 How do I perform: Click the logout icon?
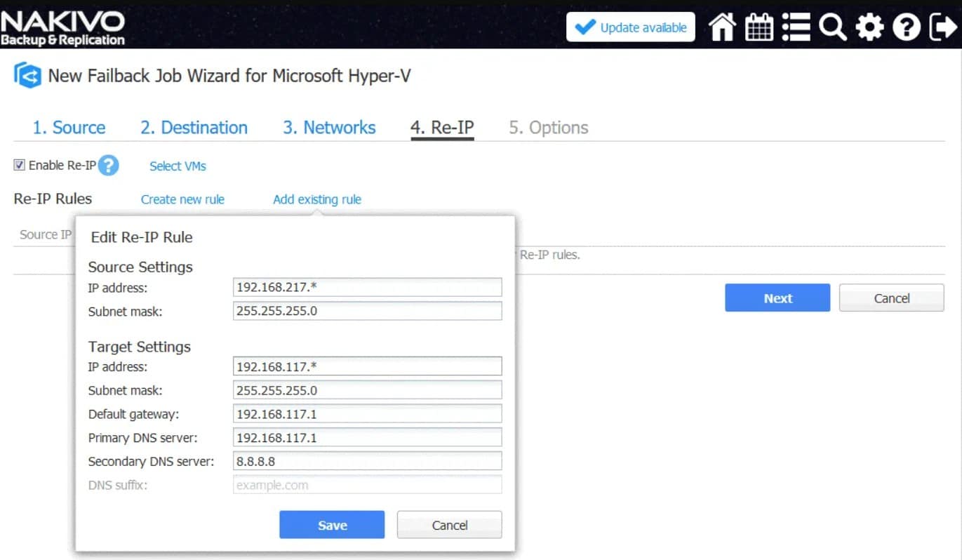(x=942, y=26)
